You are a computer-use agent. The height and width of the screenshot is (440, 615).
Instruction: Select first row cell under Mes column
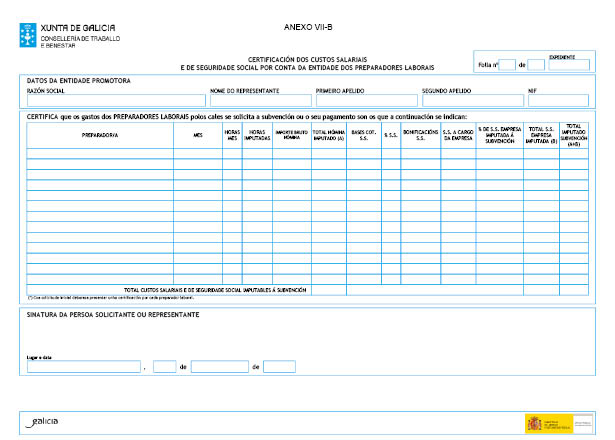pyautogui.click(x=197, y=154)
